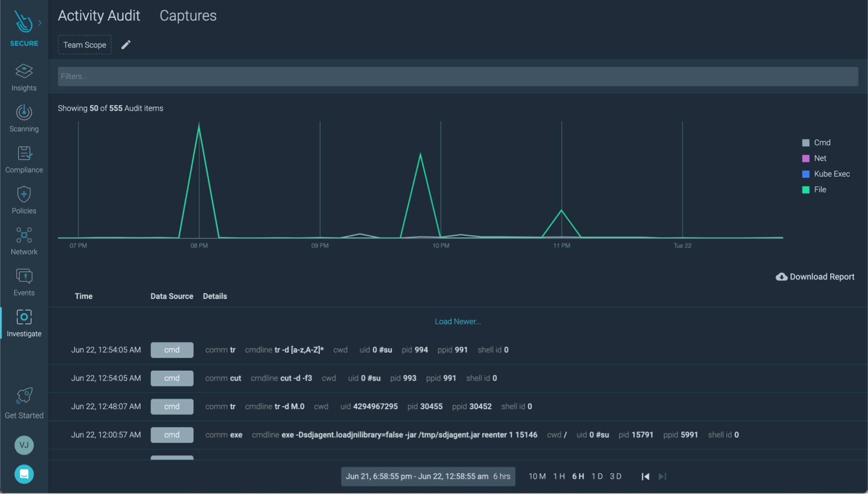Select the 1 H time preset
The width and height of the screenshot is (868, 494).
[559, 476]
